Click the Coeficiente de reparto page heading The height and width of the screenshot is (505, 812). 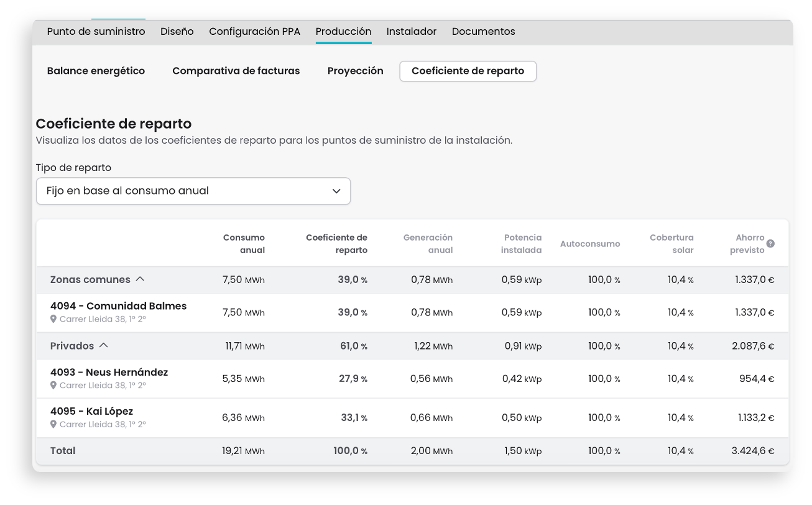114,124
